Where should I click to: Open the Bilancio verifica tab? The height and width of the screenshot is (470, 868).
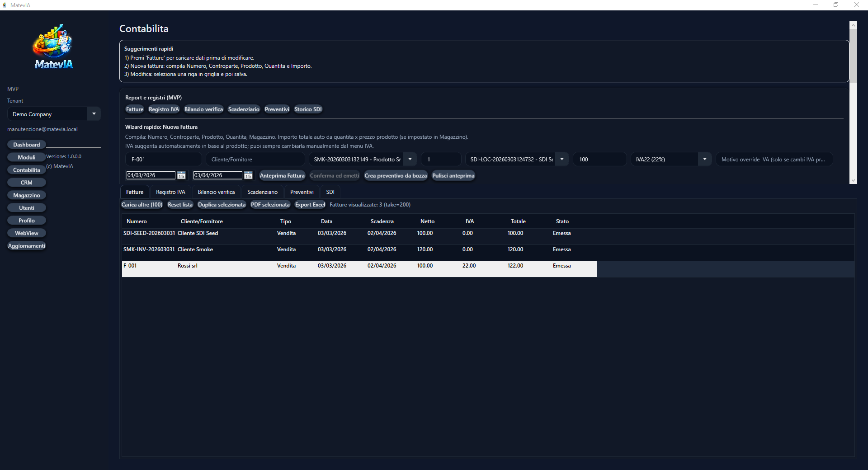216,192
